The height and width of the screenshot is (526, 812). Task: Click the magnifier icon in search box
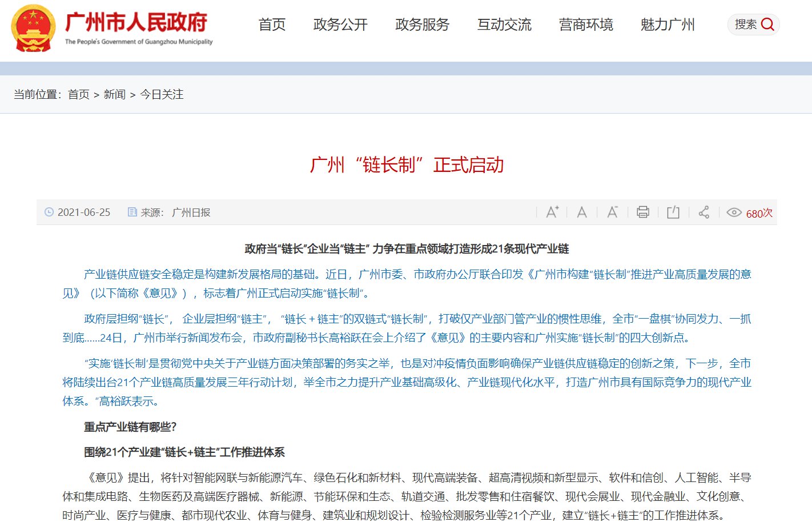[768, 25]
